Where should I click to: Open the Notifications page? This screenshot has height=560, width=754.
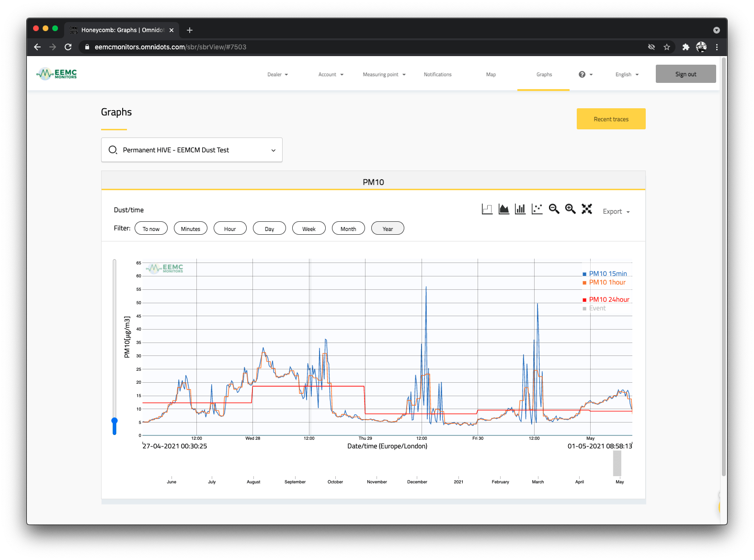tap(438, 74)
